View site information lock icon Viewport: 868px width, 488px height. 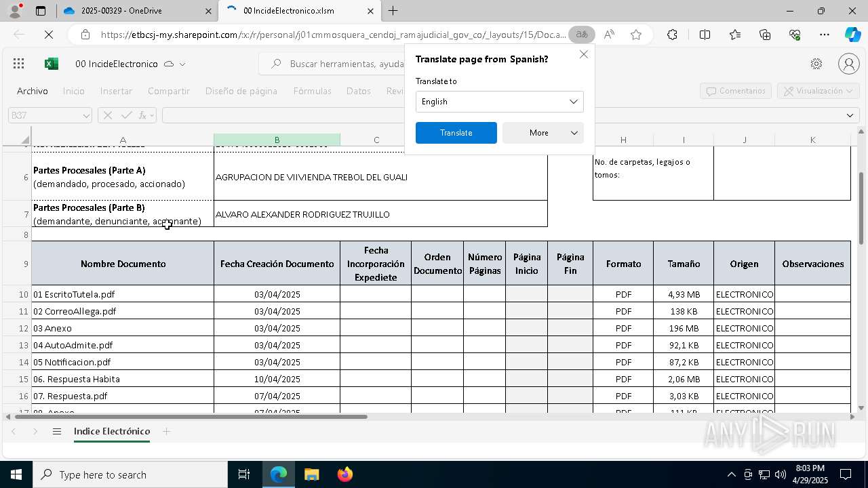tap(85, 35)
